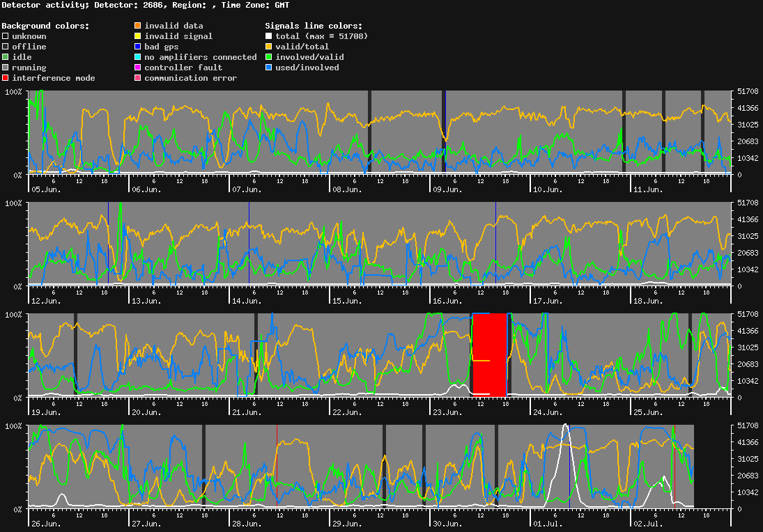Viewport: 763px width, 532px height.
Task: Select the gray 'running' legend swatch
Action: tap(6, 68)
